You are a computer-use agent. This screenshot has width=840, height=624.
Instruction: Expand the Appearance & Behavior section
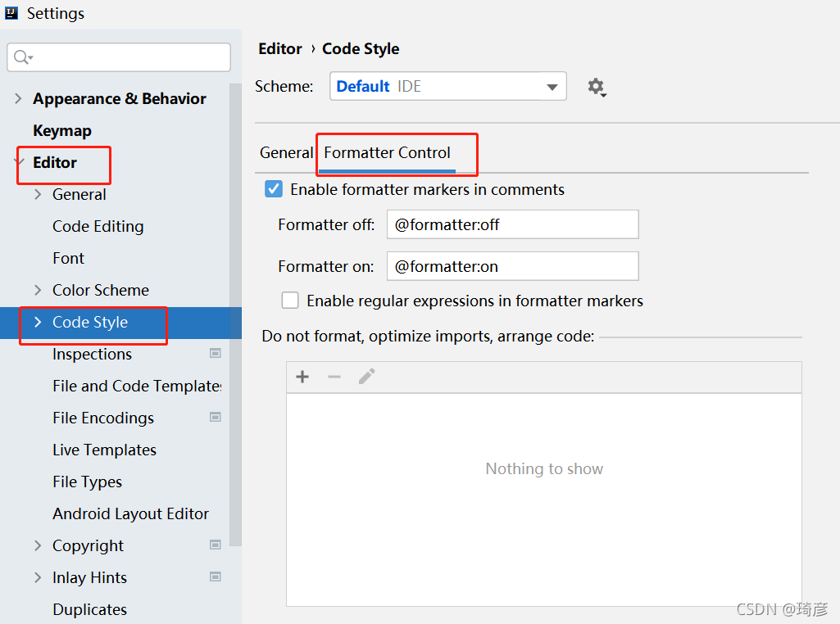pos(18,98)
